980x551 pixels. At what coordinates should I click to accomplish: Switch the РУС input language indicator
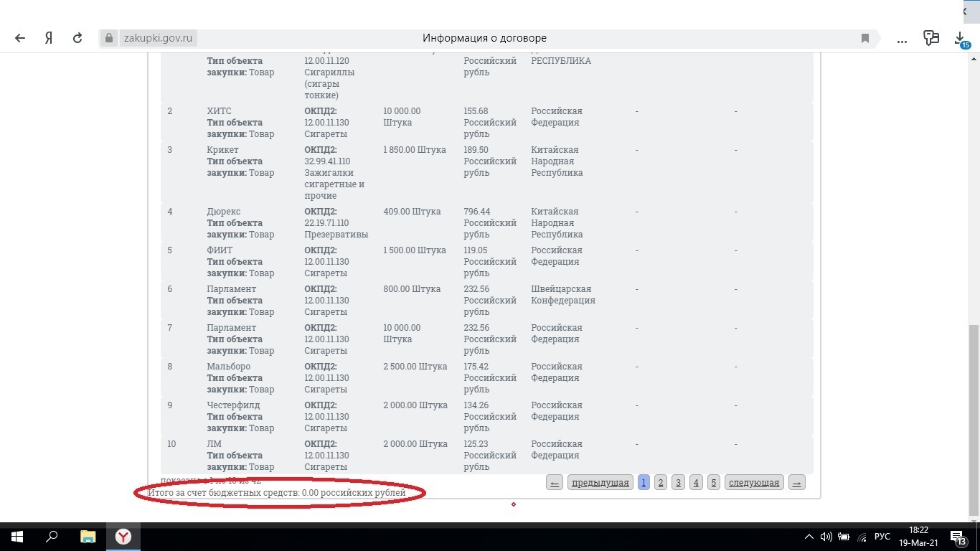pos(882,537)
